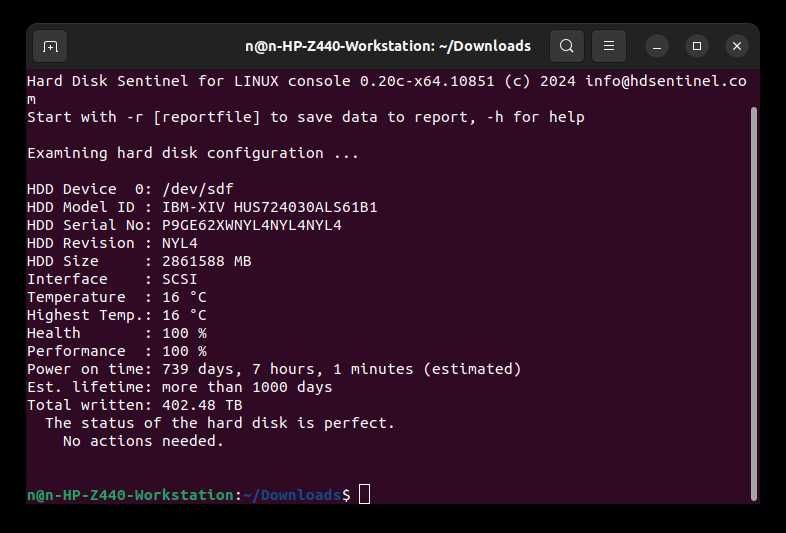Click the Temperature value 16 °C
The height and width of the screenshot is (533, 786).
pos(184,297)
